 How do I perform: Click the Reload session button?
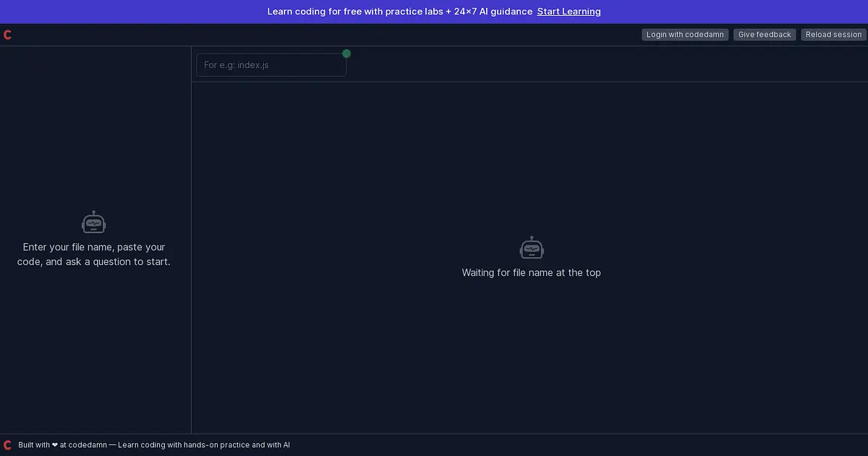(x=834, y=35)
